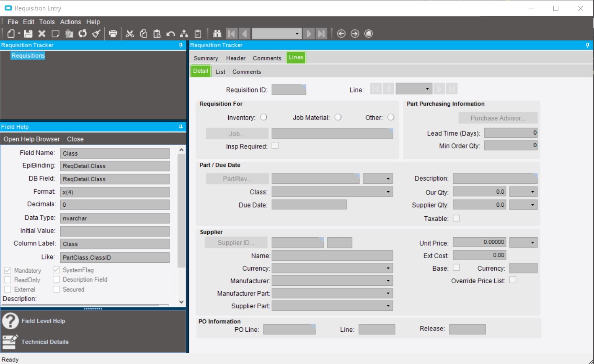Screen dimensions: 594x364
Task: Click the toolbar last record arrow
Action: pyautogui.click(x=321, y=34)
